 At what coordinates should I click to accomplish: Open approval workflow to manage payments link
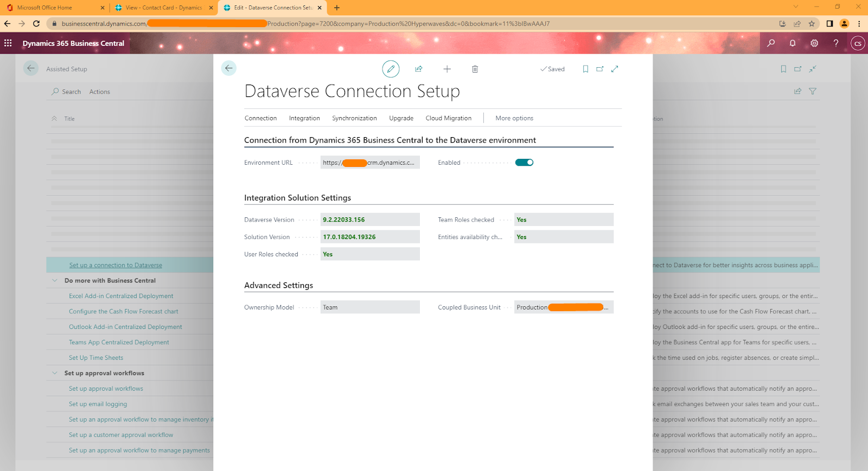coord(139,450)
